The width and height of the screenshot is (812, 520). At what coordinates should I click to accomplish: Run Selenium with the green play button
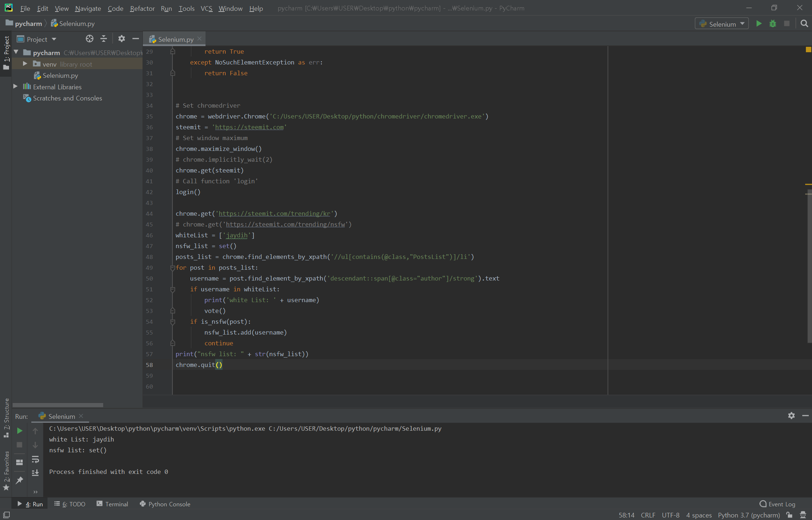pos(759,24)
